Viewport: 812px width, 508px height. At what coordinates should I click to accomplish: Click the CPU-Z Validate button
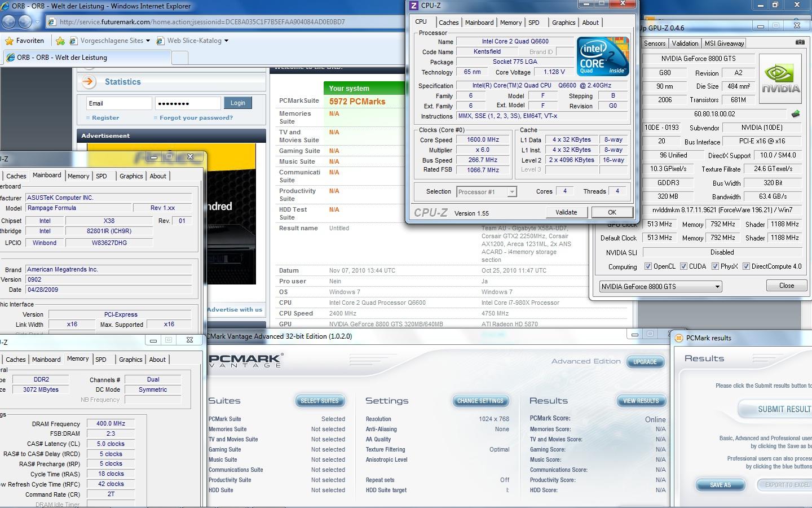(566, 212)
